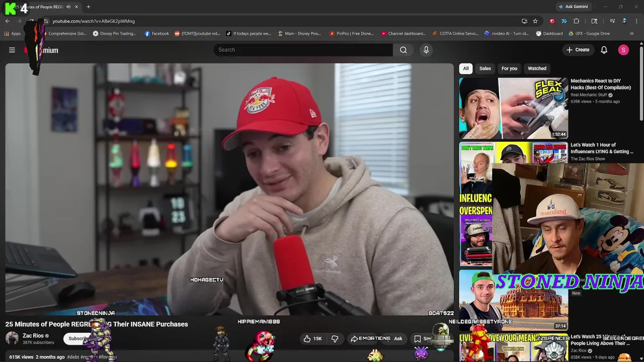The width and height of the screenshot is (644, 362).
Task: Open Apps grid in bookmarks bar
Action: [x=12, y=34]
